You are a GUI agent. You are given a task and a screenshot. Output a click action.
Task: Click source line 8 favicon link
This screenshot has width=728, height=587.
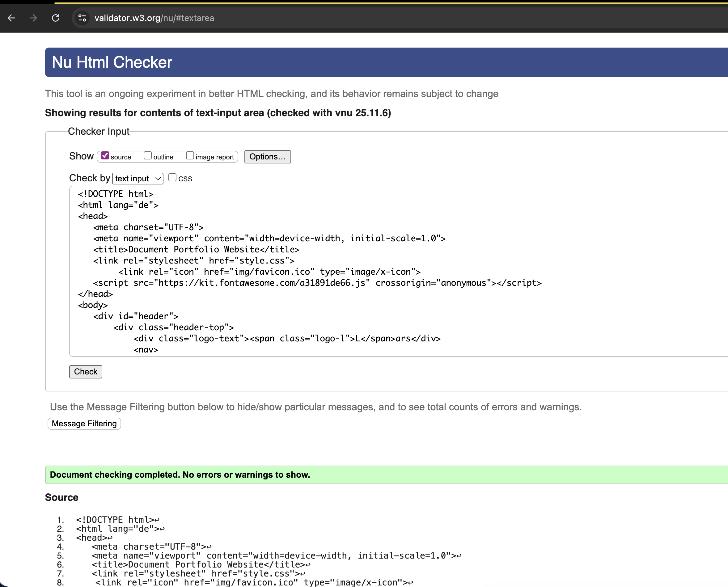point(254,582)
